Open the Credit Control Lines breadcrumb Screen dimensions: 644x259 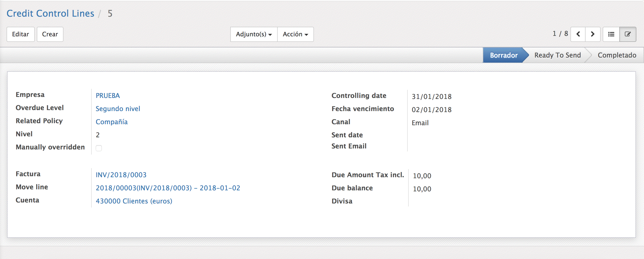[50, 13]
